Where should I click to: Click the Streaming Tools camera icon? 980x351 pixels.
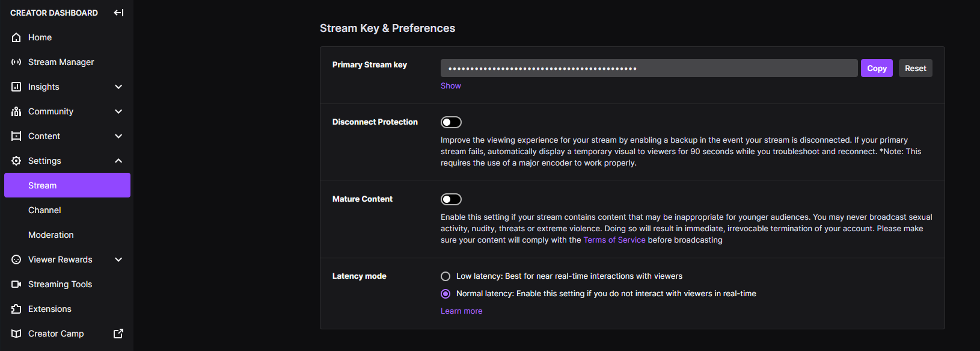tap(16, 284)
